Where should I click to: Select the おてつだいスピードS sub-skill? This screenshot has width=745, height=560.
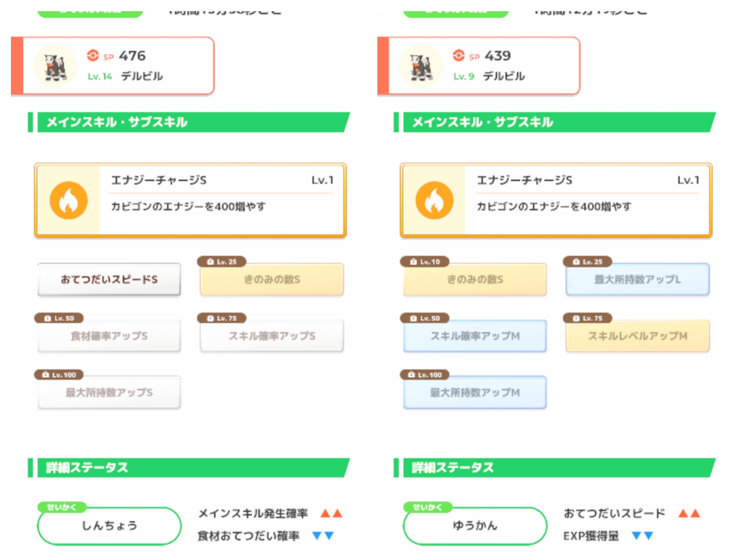click(x=109, y=279)
